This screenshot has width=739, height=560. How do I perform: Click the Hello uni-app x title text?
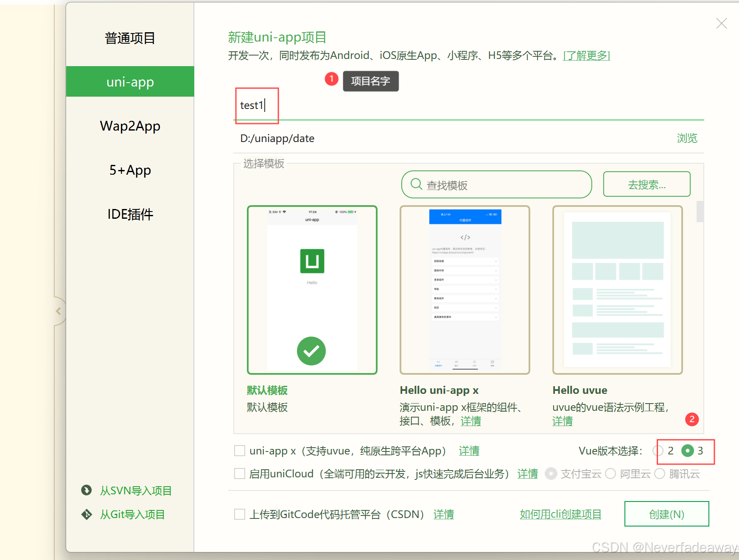click(439, 390)
